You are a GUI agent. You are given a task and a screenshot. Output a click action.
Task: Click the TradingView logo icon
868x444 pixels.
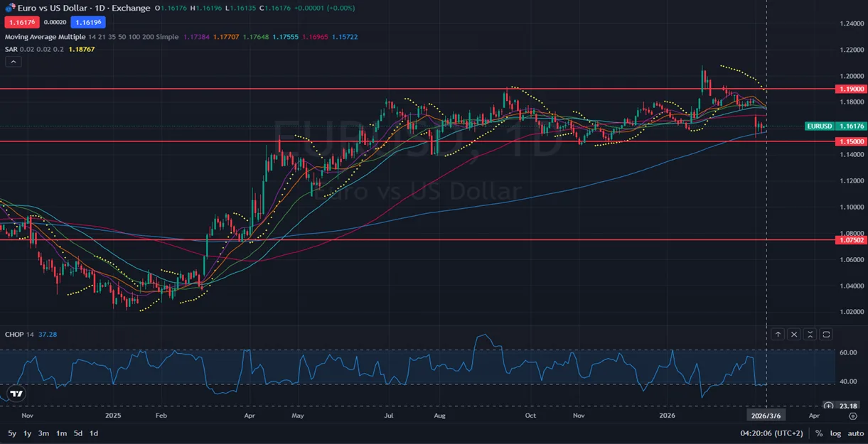coord(16,393)
